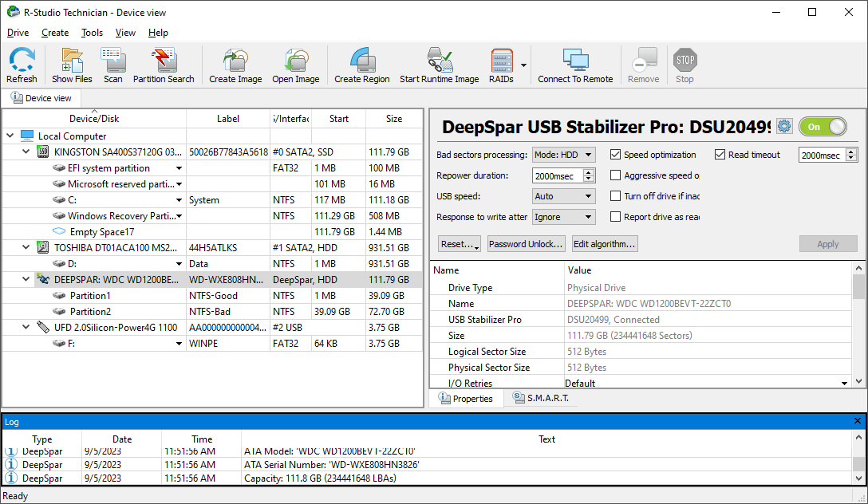
Task: Click the Refresh toolbar icon
Action: (22, 61)
